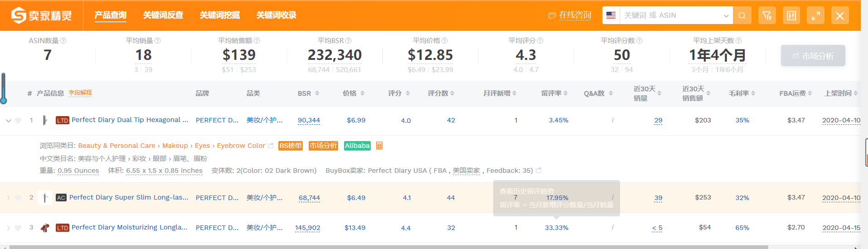Open the 关键词挖掘 tab
The image size is (868, 249).
click(220, 15)
